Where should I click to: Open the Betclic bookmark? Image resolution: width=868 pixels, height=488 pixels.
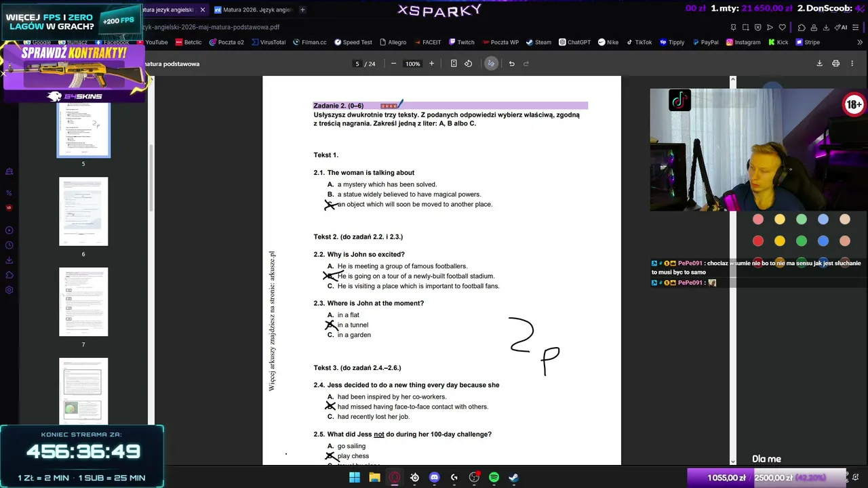click(189, 42)
